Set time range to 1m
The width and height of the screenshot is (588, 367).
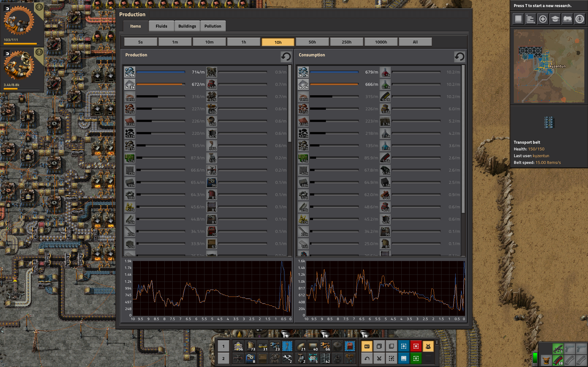click(x=175, y=42)
